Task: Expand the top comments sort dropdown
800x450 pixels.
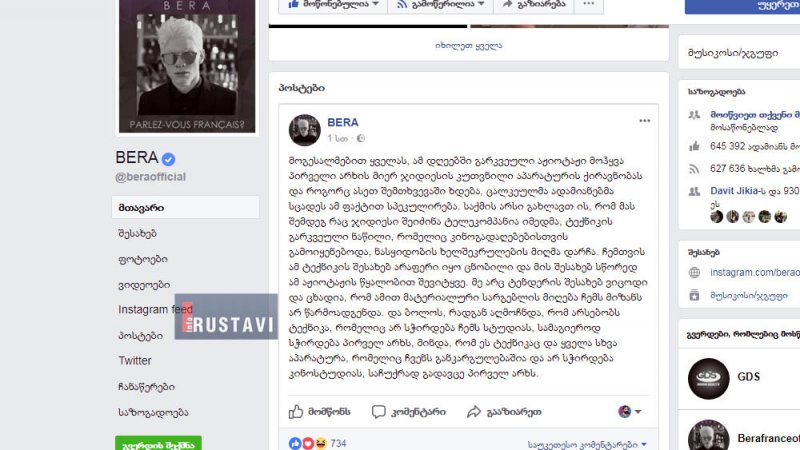Action: [587, 444]
